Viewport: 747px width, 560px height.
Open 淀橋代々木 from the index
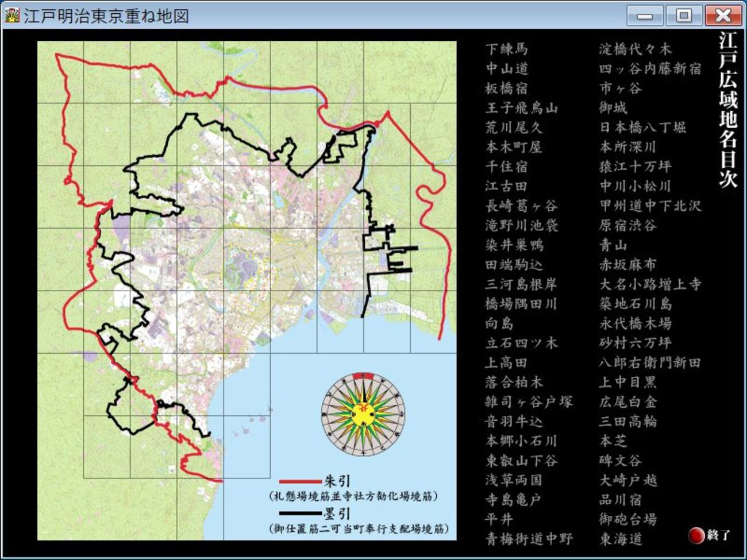pyautogui.click(x=636, y=49)
